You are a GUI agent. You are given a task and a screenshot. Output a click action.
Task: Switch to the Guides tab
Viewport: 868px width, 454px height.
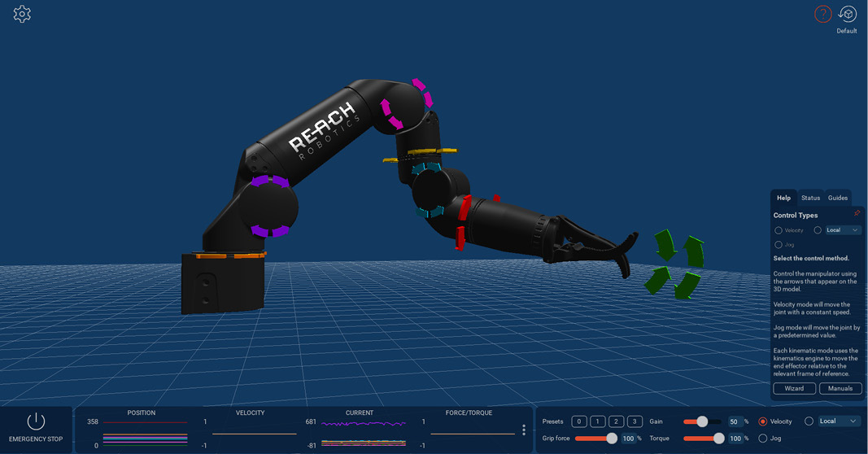tap(838, 198)
